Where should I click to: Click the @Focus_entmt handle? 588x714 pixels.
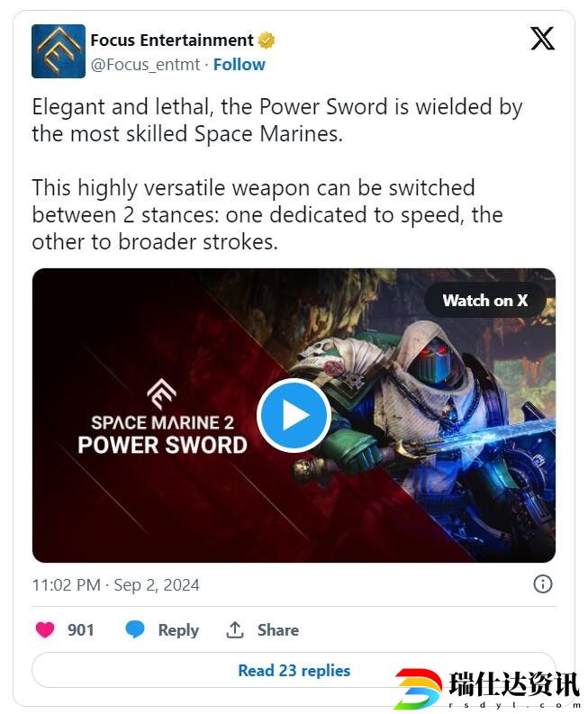145,65
